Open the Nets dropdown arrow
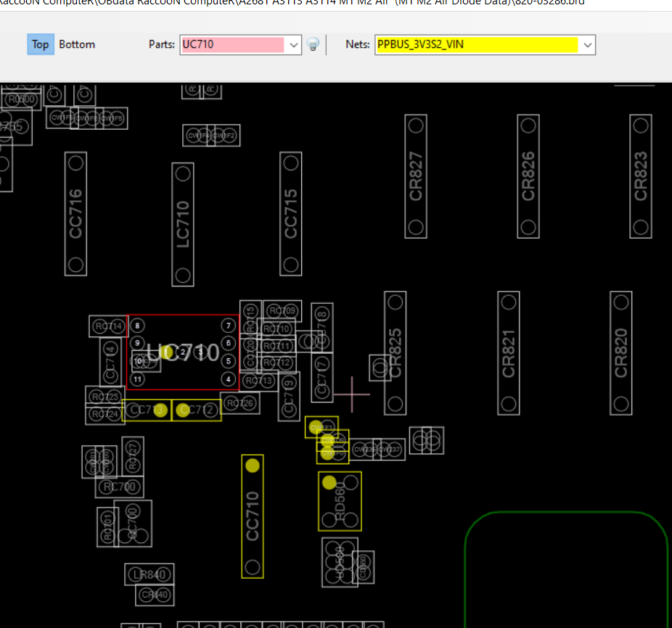 click(x=587, y=45)
